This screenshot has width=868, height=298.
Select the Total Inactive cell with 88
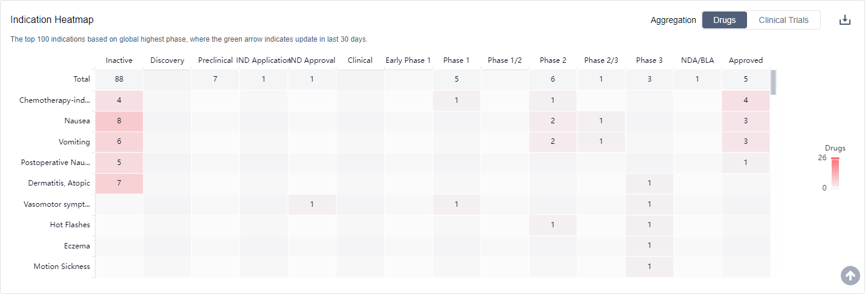(119, 79)
